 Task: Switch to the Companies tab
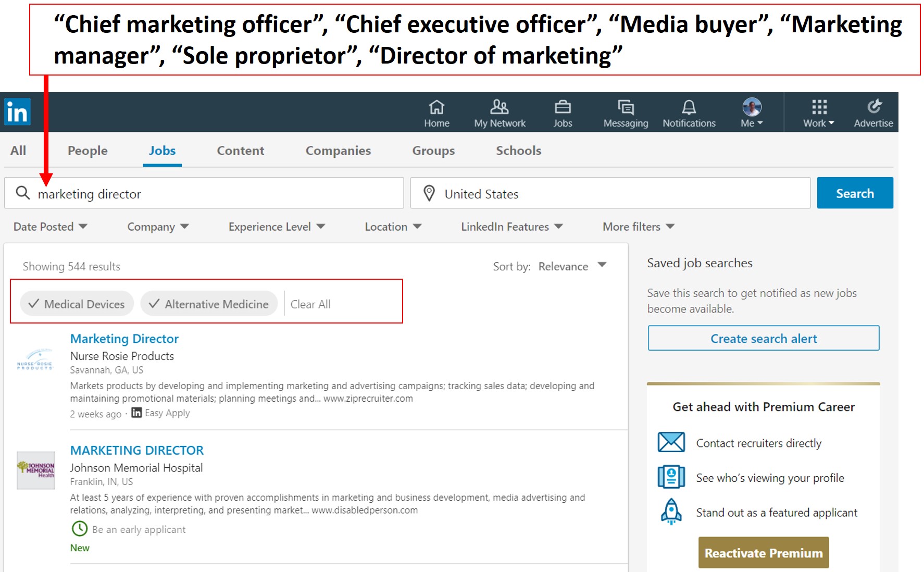coord(338,151)
